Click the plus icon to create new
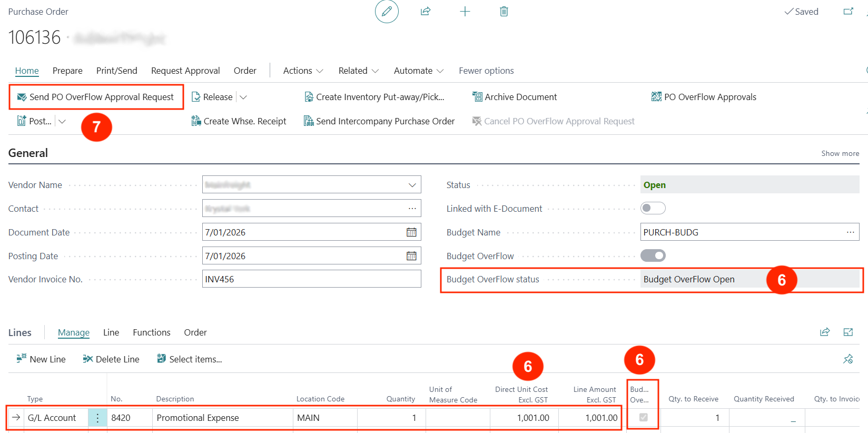This screenshot has width=868, height=433. click(465, 12)
